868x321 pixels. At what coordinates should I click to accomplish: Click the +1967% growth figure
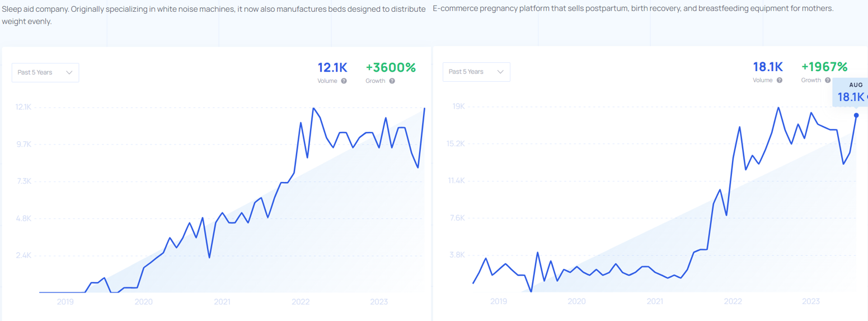tap(824, 67)
